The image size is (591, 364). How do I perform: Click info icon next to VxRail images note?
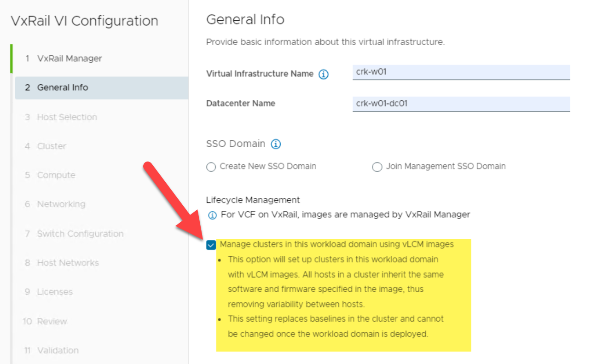click(212, 215)
